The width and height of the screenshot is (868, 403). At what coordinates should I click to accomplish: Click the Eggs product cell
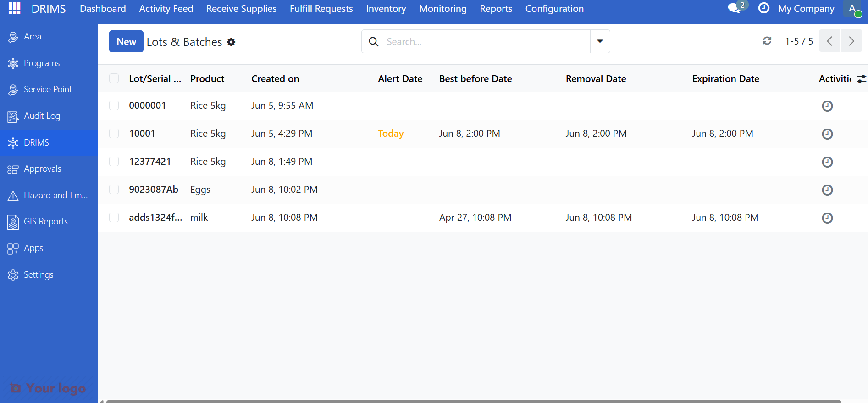[x=200, y=190]
